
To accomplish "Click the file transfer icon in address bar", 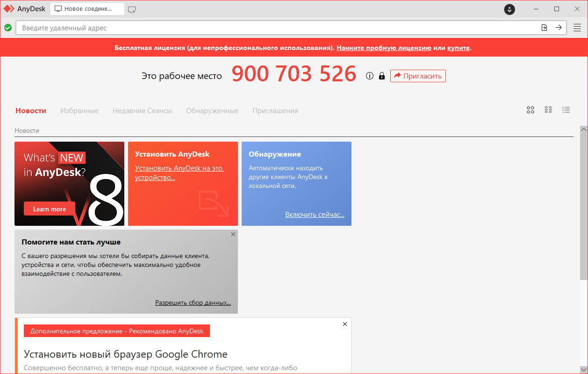I will (544, 28).
